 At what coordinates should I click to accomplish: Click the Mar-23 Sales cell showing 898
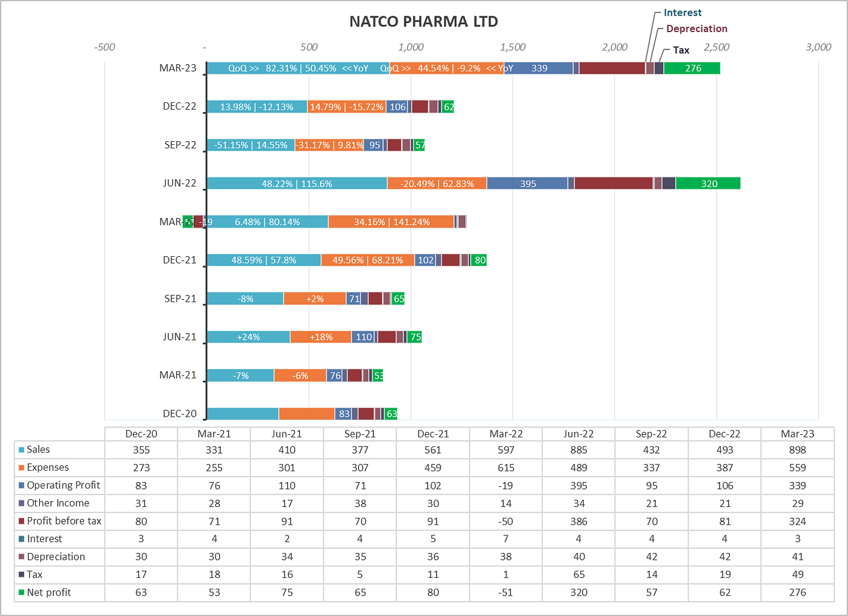(798, 450)
